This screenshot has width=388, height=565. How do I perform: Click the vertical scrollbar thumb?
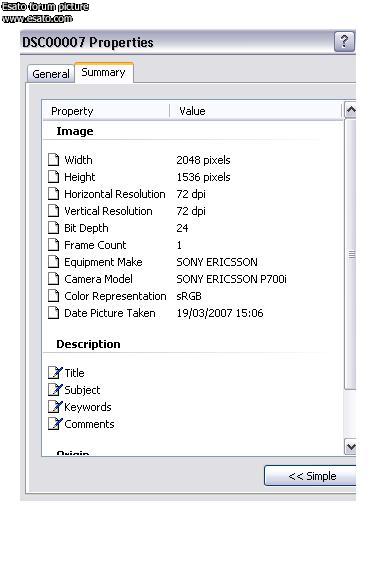tap(351, 254)
